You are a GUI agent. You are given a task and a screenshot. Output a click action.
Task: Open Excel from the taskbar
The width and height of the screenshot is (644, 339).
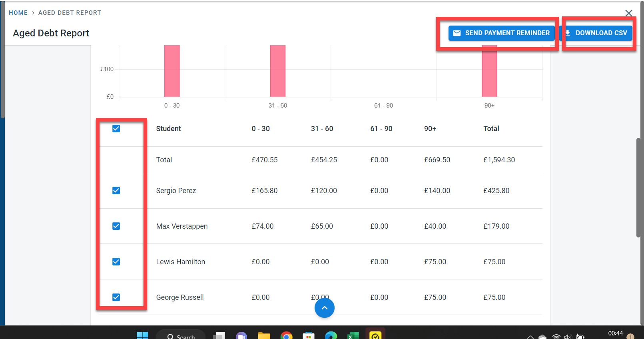click(353, 336)
